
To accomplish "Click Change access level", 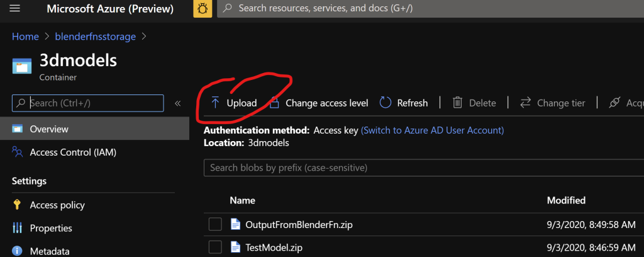I will tap(327, 103).
